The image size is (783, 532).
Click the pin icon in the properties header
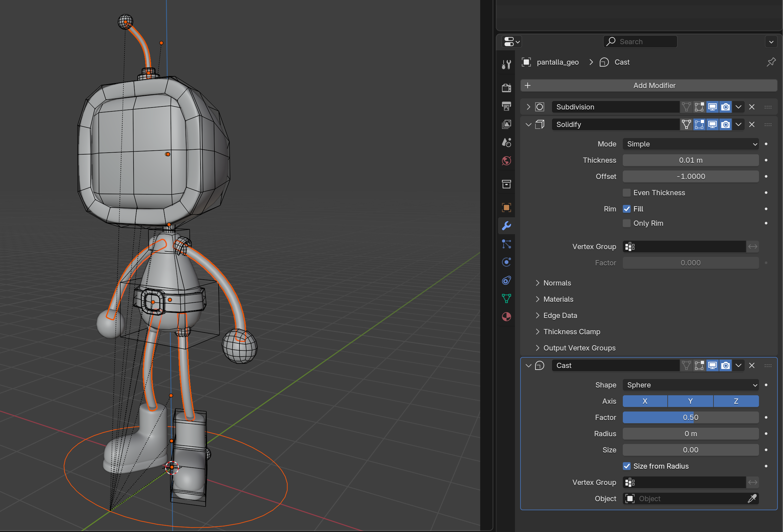(x=771, y=62)
